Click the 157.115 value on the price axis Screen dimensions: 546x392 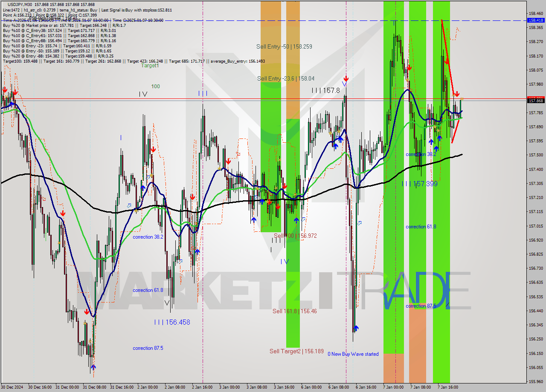click(536, 212)
